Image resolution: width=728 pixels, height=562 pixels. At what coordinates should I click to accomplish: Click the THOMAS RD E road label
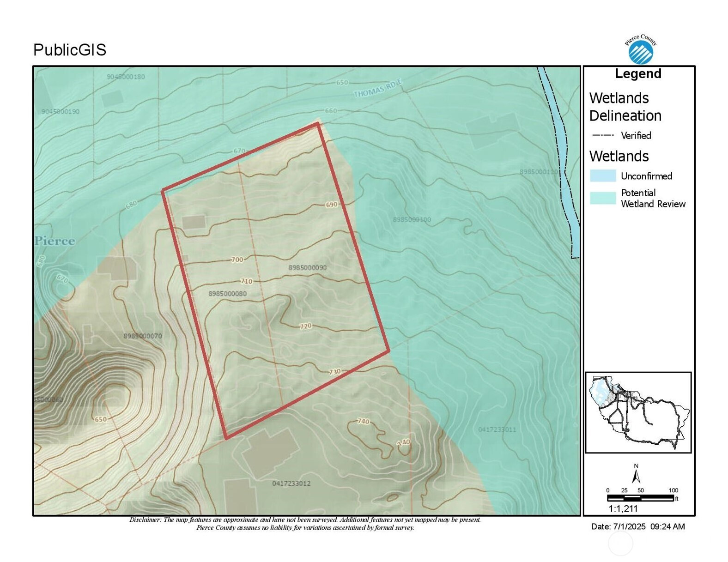tap(378, 88)
